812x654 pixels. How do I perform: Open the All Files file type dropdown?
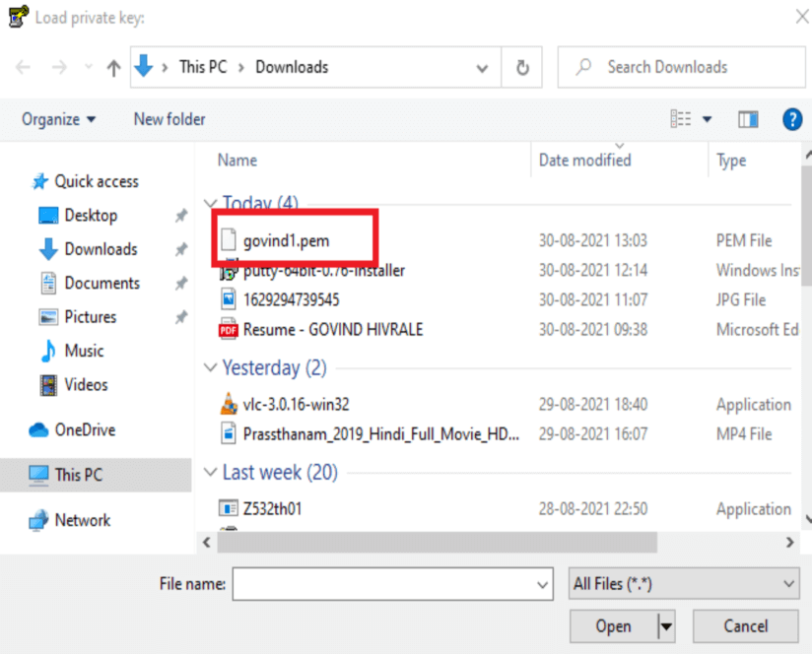tap(683, 584)
